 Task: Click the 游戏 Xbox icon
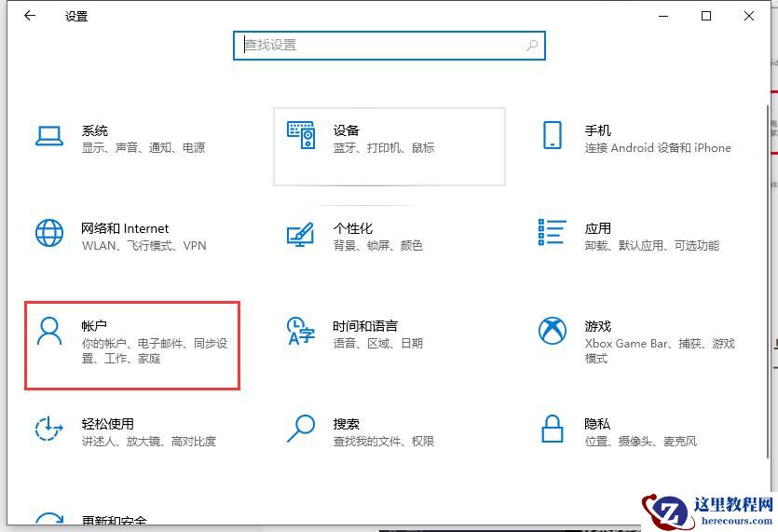553,331
